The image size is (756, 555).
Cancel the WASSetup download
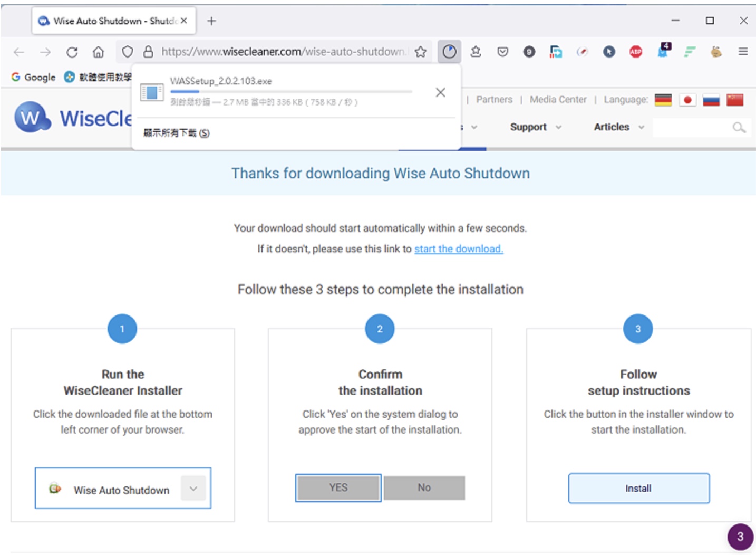click(440, 92)
